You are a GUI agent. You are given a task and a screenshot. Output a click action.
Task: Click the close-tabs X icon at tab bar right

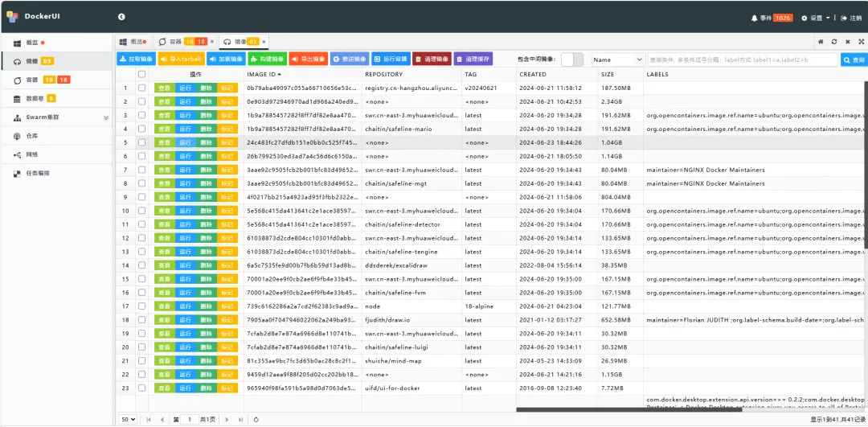tap(848, 42)
